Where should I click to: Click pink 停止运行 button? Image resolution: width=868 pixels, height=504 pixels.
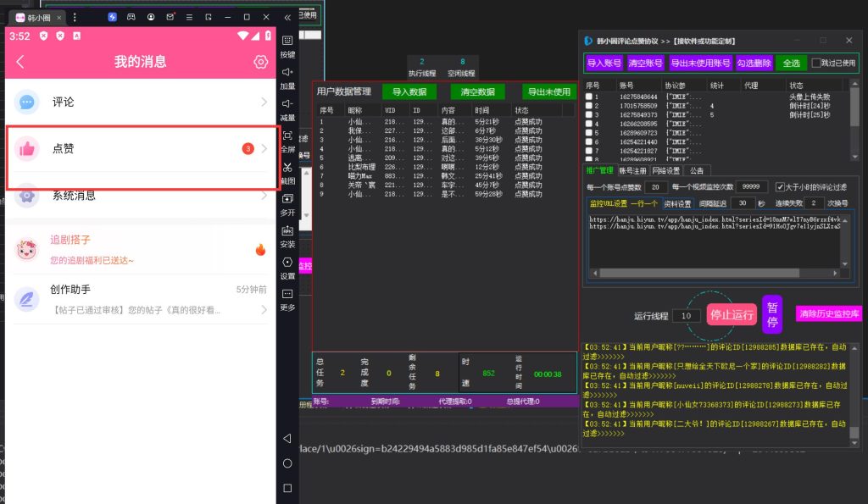(x=732, y=315)
